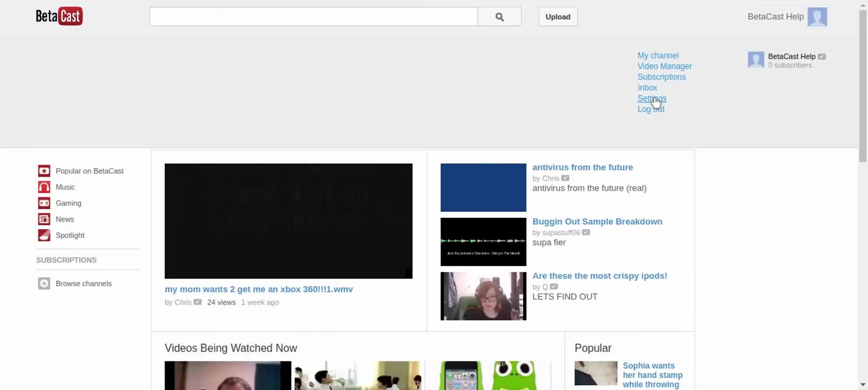Click BetaCast Help name in header
Screen dimensions: 868x390
point(775,17)
